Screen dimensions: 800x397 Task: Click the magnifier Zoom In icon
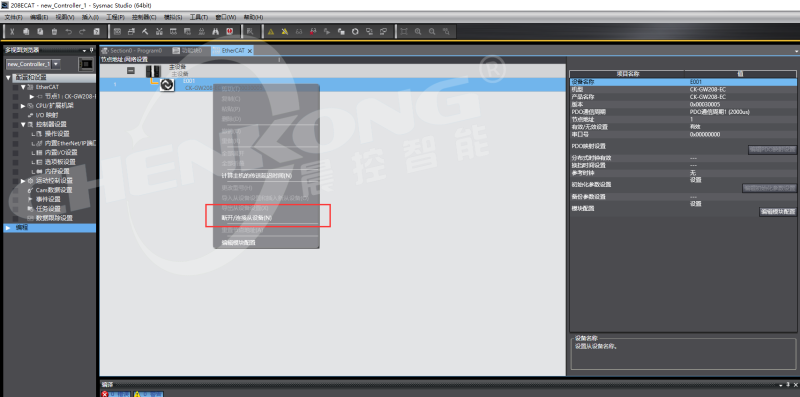(x=418, y=32)
